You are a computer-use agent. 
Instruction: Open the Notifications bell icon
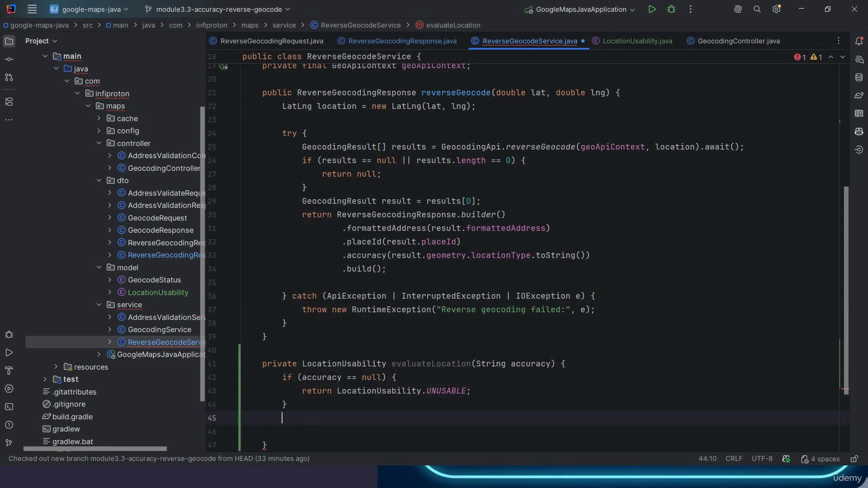tap(859, 41)
